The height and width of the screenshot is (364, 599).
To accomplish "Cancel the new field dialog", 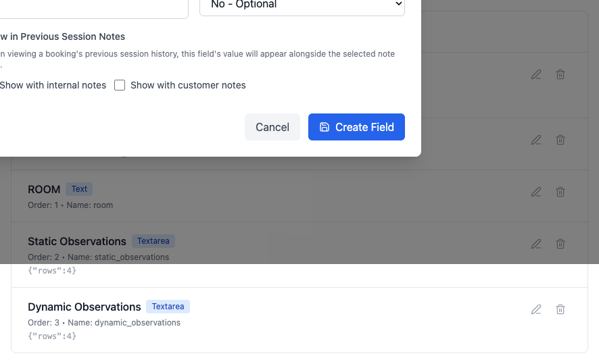I will (272, 127).
